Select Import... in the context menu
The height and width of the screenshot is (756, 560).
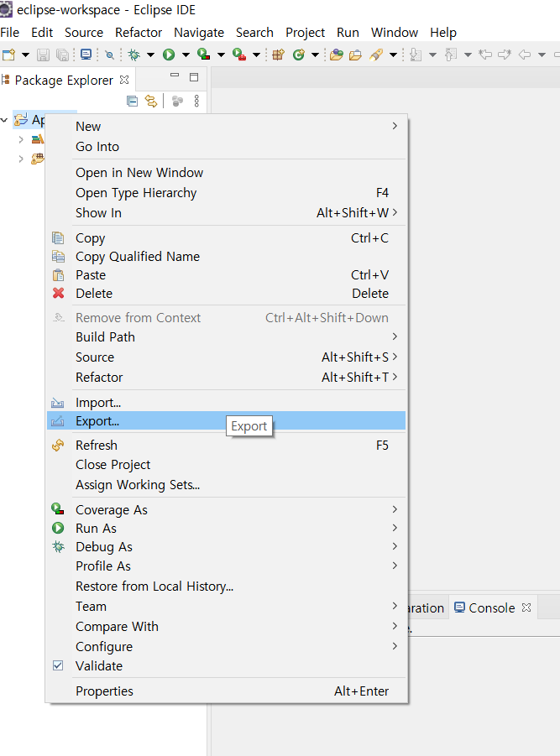click(226, 402)
